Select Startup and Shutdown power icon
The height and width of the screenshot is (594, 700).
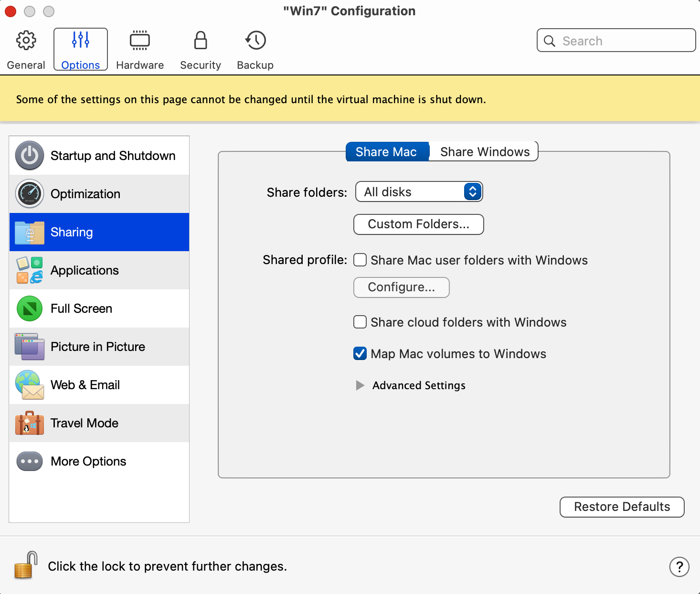pos(30,156)
